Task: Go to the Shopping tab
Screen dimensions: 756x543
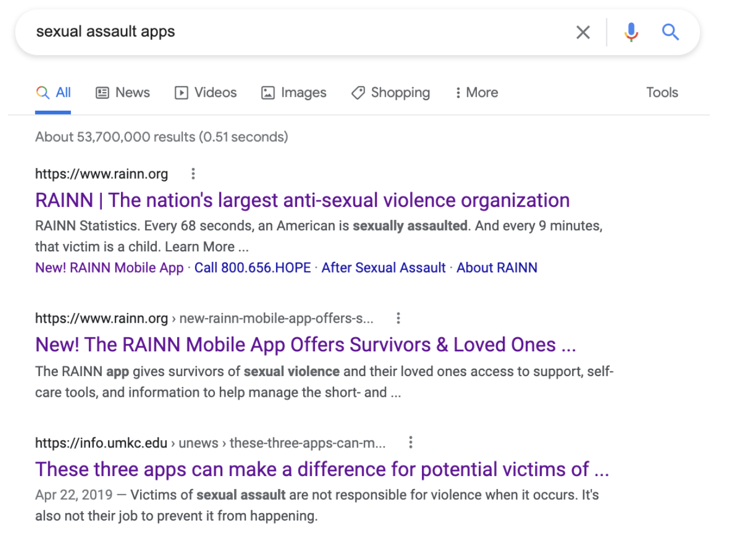Action: [x=390, y=93]
